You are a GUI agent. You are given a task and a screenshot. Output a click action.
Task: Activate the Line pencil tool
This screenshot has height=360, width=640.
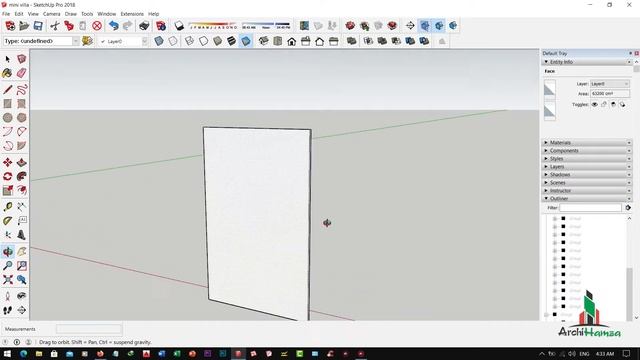(7, 89)
